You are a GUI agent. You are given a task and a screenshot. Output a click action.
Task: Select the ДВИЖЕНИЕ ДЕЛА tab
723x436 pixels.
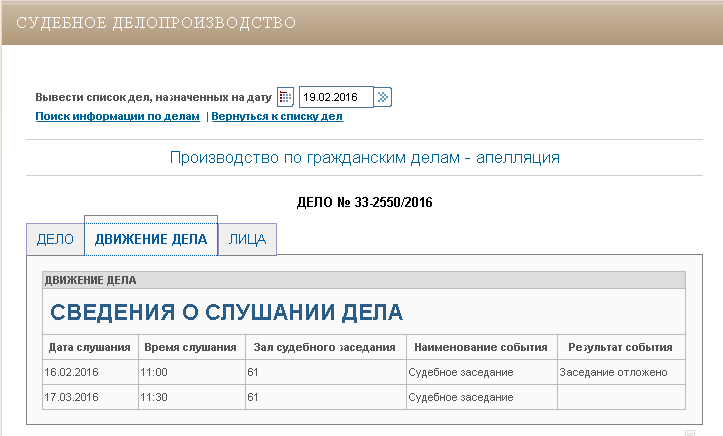click(150, 239)
